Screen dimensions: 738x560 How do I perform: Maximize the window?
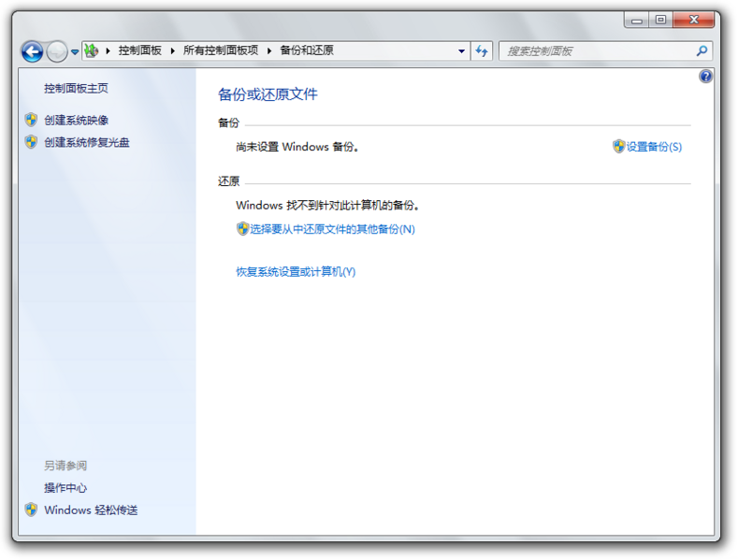click(x=660, y=20)
